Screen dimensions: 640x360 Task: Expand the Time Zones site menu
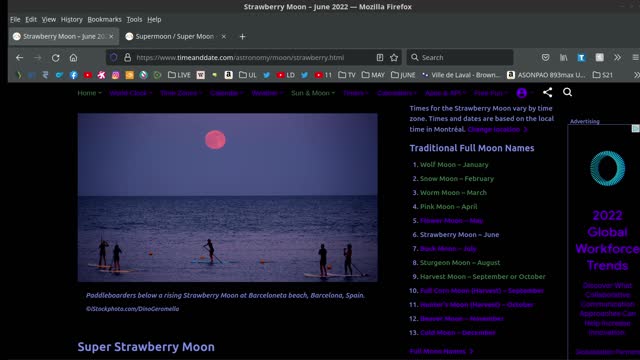point(181,93)
